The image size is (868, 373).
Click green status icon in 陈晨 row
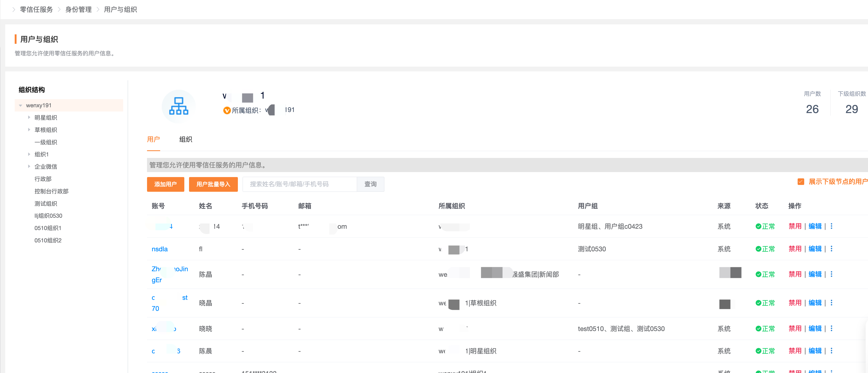tap(758, 351)
